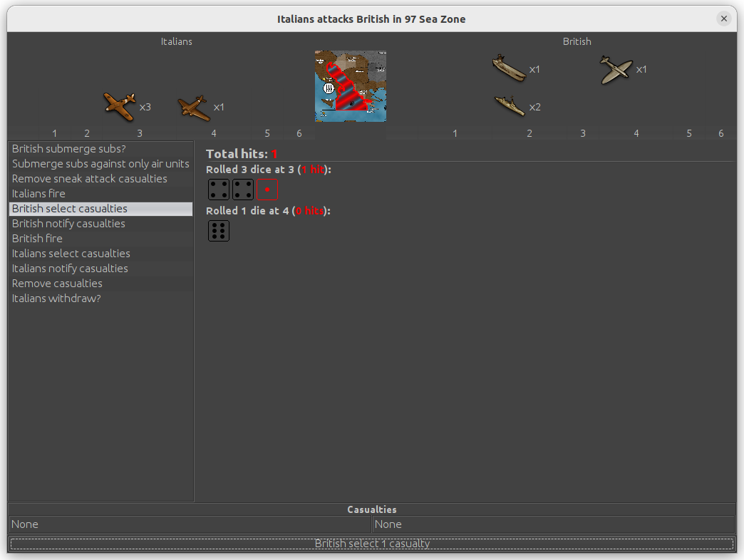Click the Italian fighter icon marked x3
Screen dimensions: 744x560
(119, 105)
